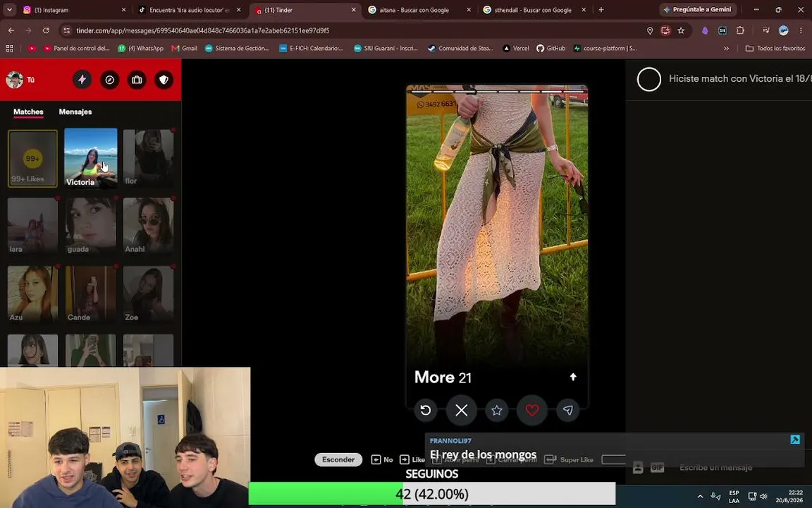
Task: Open the guada match thumbnail
Action: [x=91, y=226]
